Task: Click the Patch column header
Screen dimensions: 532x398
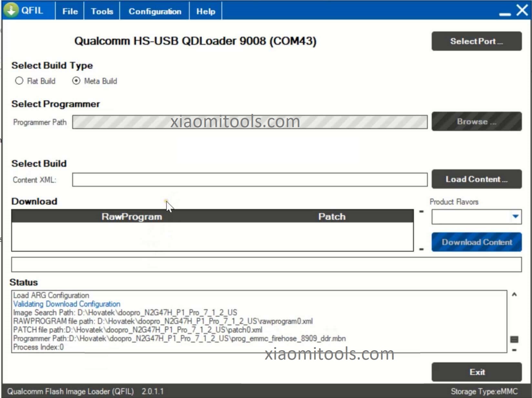Action: 332,217
